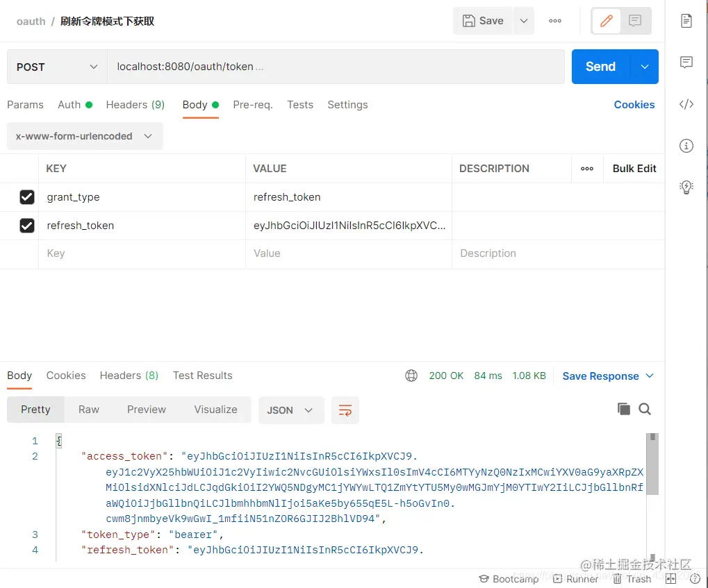
Task: Open the help icon in the status bar
Action: pos(695,578)
